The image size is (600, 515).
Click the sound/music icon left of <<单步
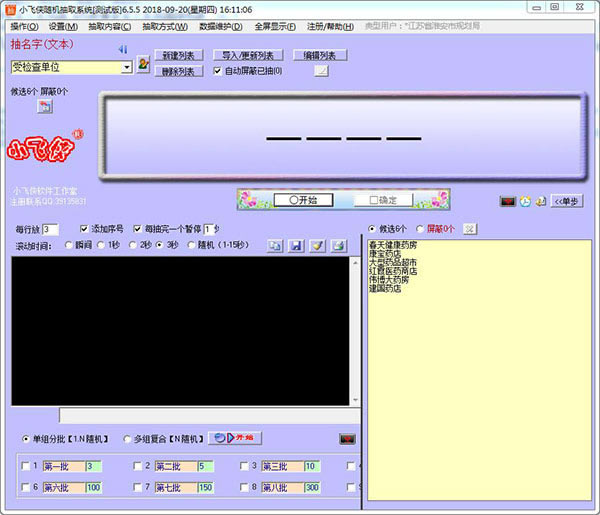(x=541, y=201)
